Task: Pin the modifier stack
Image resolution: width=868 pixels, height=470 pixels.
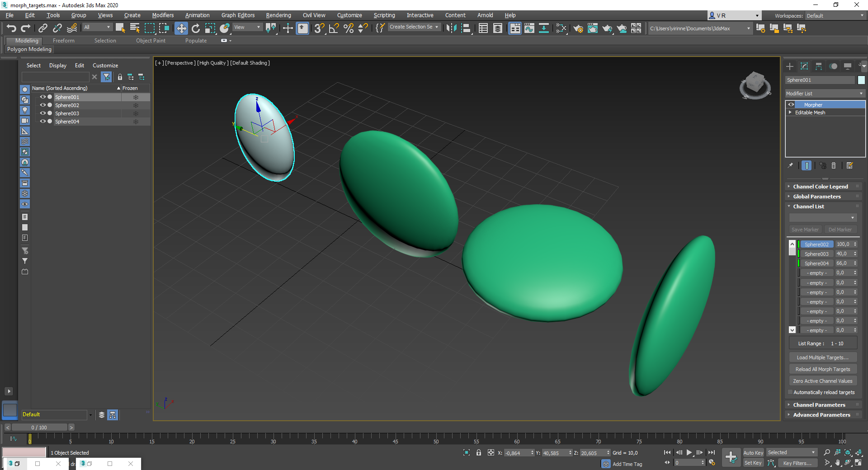Action: coord(790,166)
